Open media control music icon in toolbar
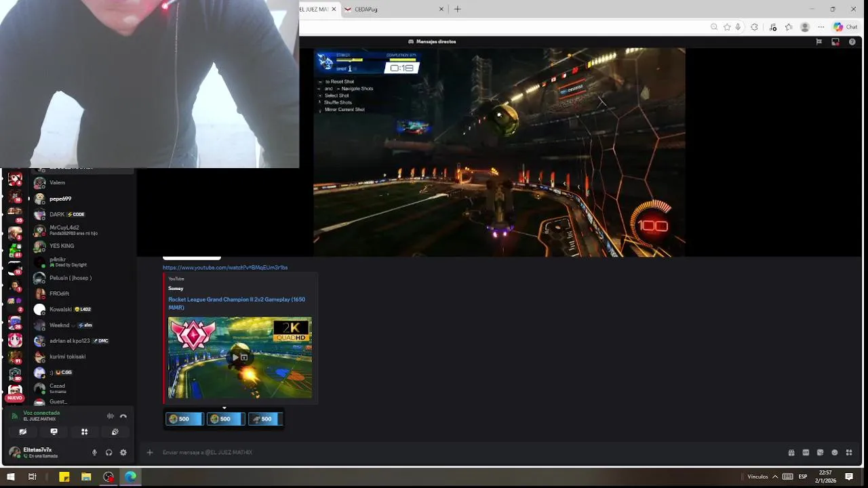Screen dimensions: 868x488 click(x=773, y=27)
